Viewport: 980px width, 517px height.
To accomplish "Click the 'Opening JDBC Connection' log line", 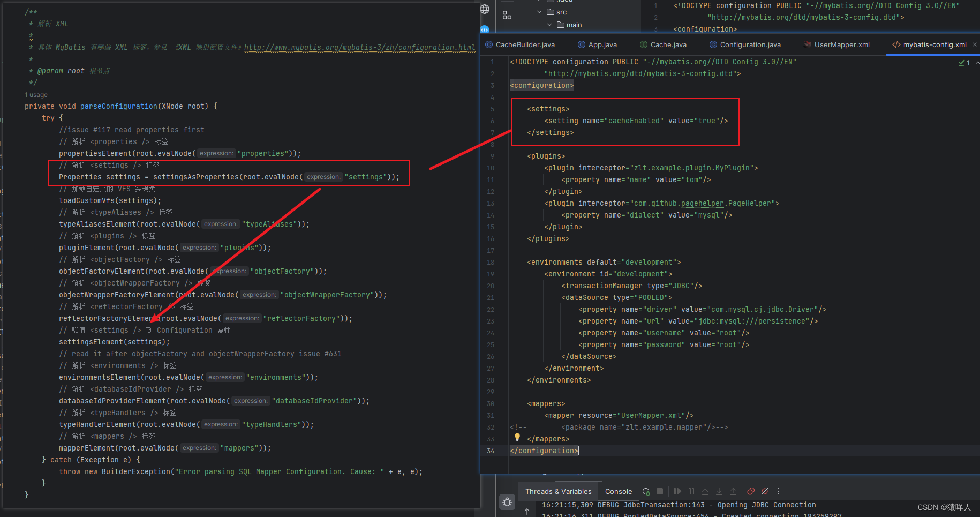I will point(679,505).
